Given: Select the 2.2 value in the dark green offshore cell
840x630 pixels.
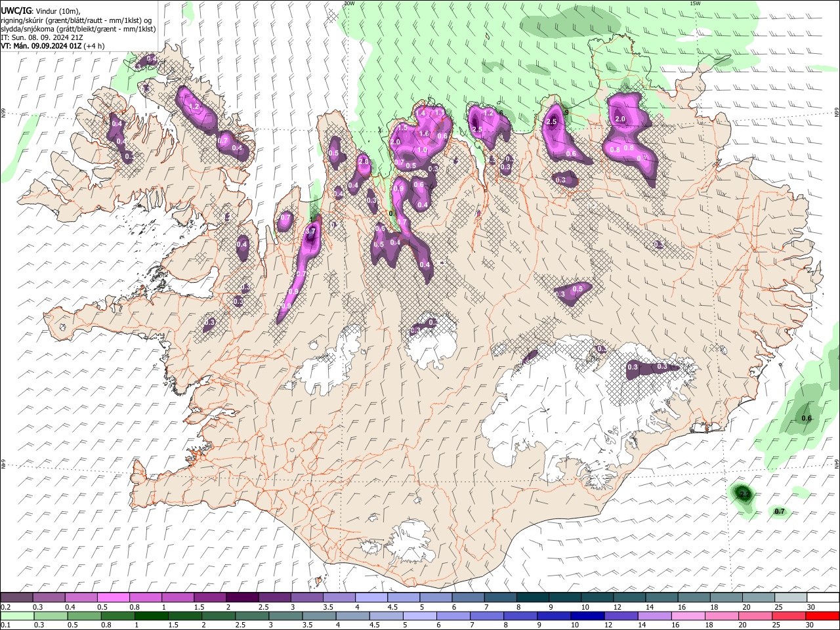Looking at the screenshot, I should tap(744, 493).
